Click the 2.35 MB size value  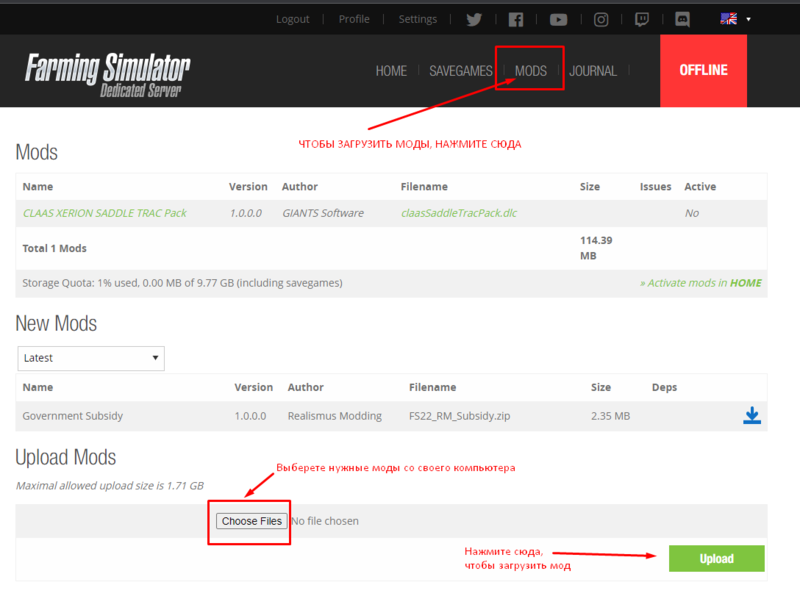[x=610, y=416]
